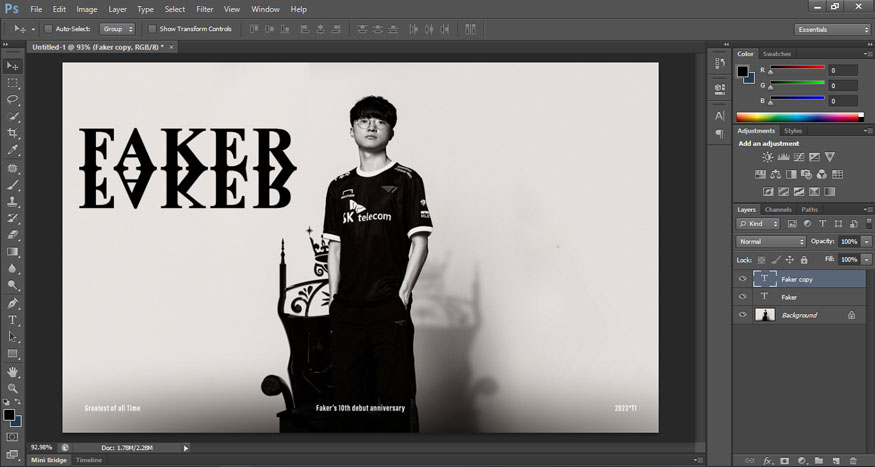Choose the Path Selection tool

click(12, 337)
